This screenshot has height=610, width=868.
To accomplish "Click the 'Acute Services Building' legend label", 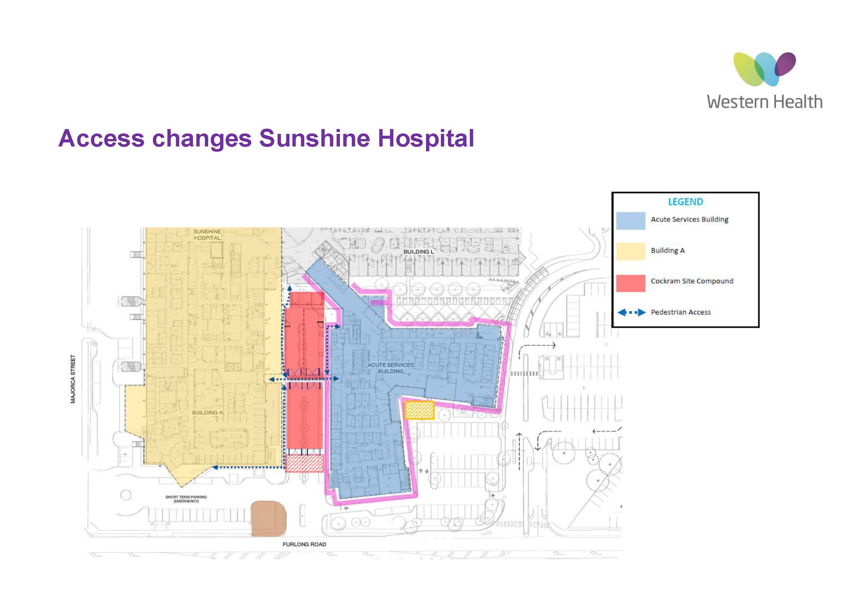I will [690, 220].
